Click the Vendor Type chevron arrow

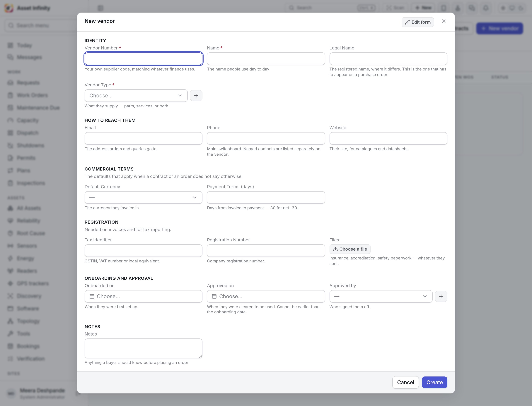pyautogui.click(x=180, y=95)
